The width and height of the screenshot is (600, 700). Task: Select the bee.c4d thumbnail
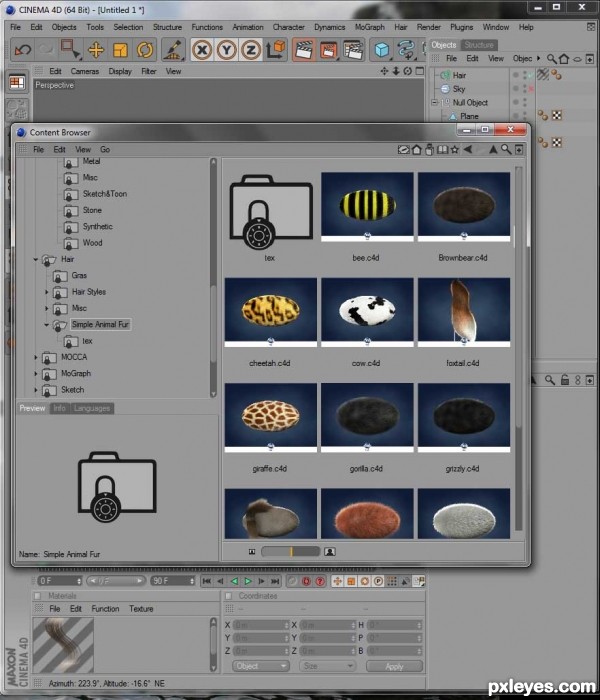(367, 207)
